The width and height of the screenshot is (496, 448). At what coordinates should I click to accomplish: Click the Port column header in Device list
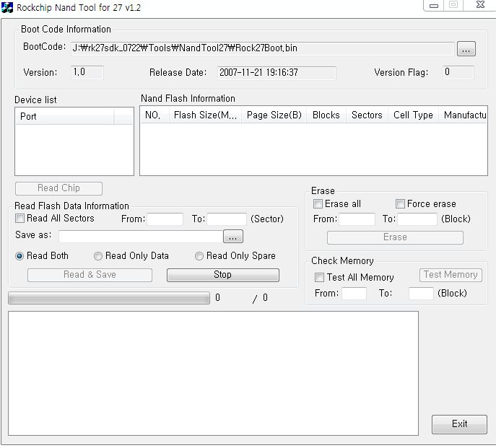click(64, 116)
